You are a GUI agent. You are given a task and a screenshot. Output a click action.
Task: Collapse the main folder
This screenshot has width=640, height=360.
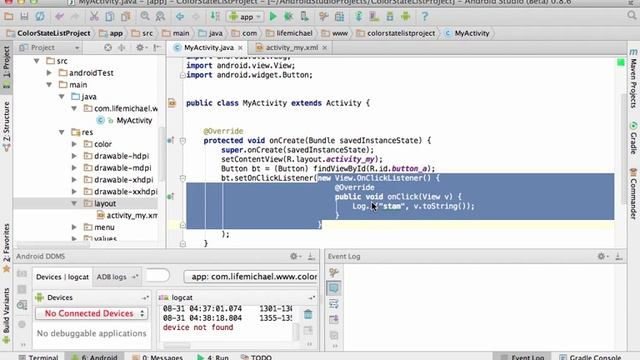(x=49, y=85)
